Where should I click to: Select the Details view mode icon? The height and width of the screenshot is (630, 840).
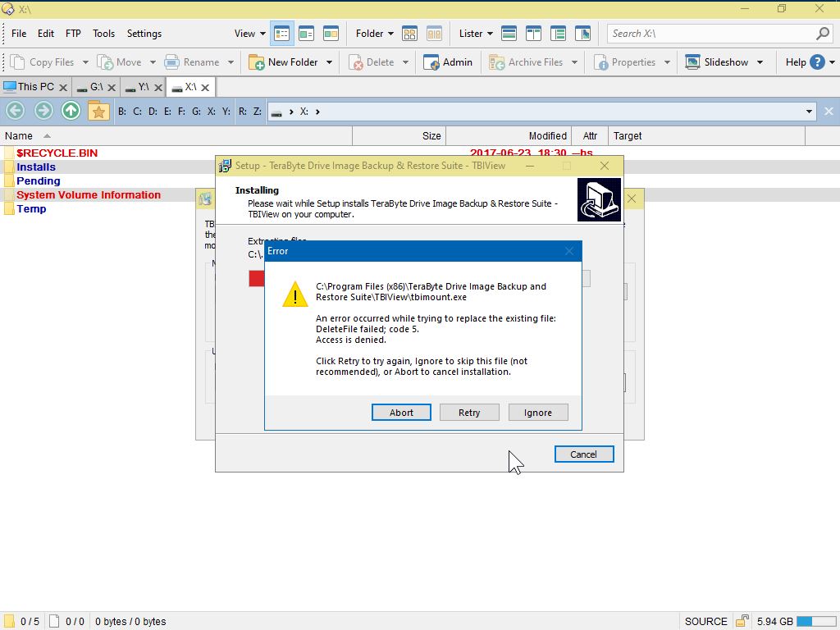282,34
